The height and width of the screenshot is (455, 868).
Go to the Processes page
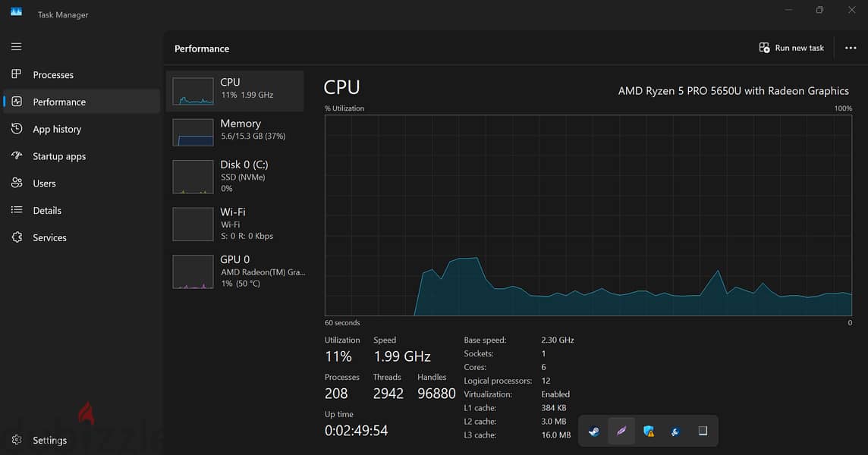81,75
